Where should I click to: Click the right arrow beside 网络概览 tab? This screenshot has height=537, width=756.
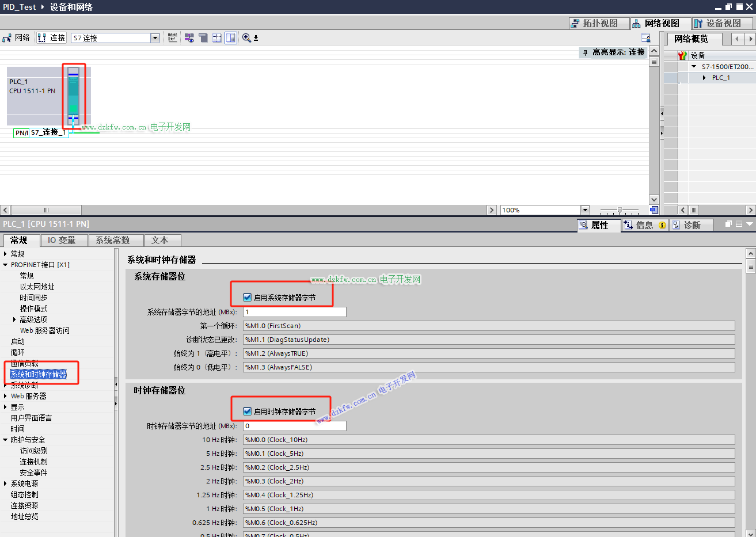coord(750,39)
